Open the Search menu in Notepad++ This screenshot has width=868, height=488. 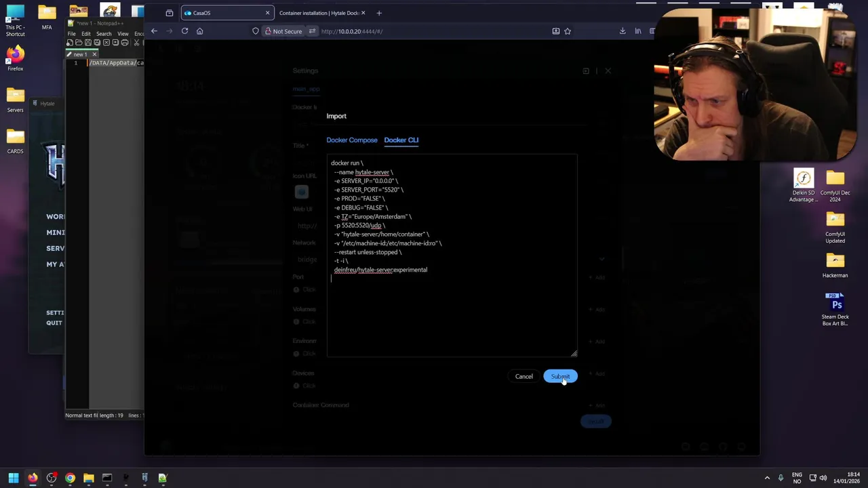[104, 33]
